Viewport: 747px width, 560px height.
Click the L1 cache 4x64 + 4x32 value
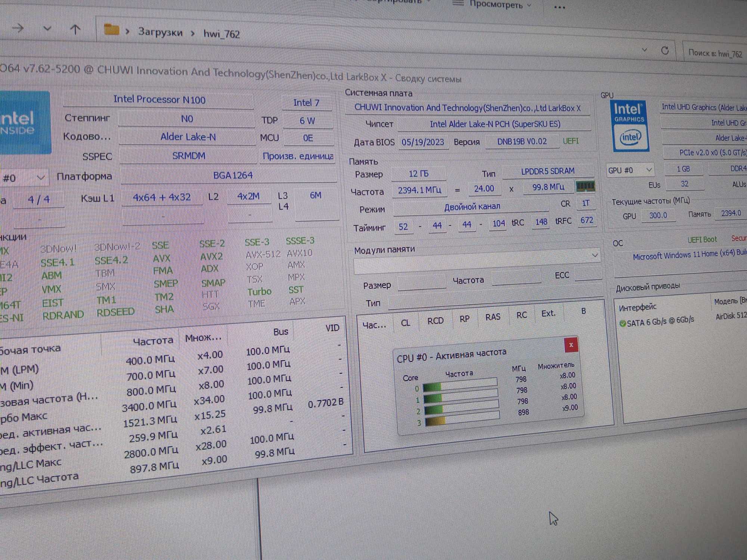[x=162, y=197]
